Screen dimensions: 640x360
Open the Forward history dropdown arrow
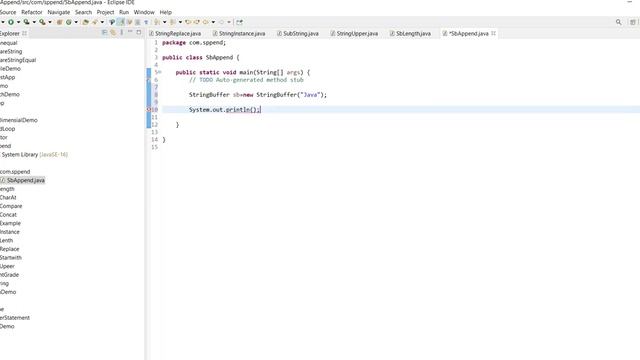[229, 22]
